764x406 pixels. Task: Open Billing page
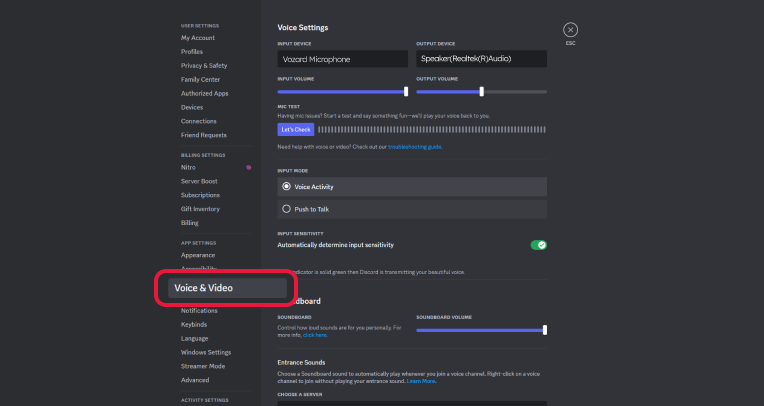[190, 223]
